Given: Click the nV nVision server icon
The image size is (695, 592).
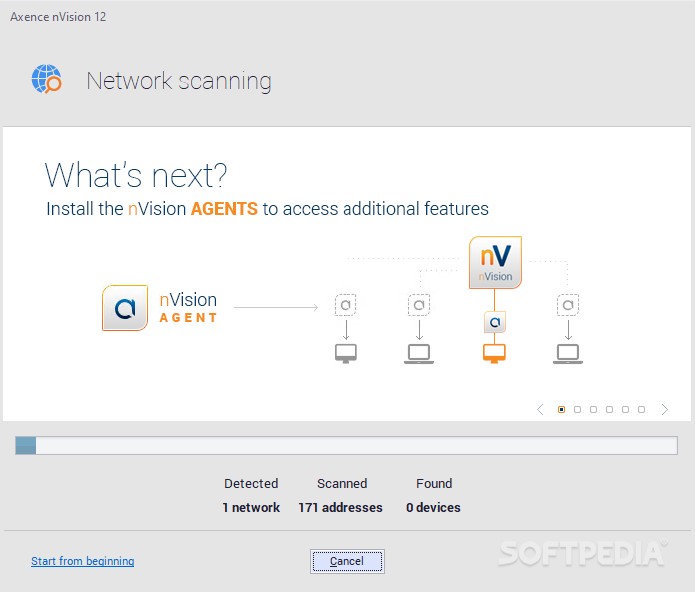Looking at the screenshot, I should (495, 262).
